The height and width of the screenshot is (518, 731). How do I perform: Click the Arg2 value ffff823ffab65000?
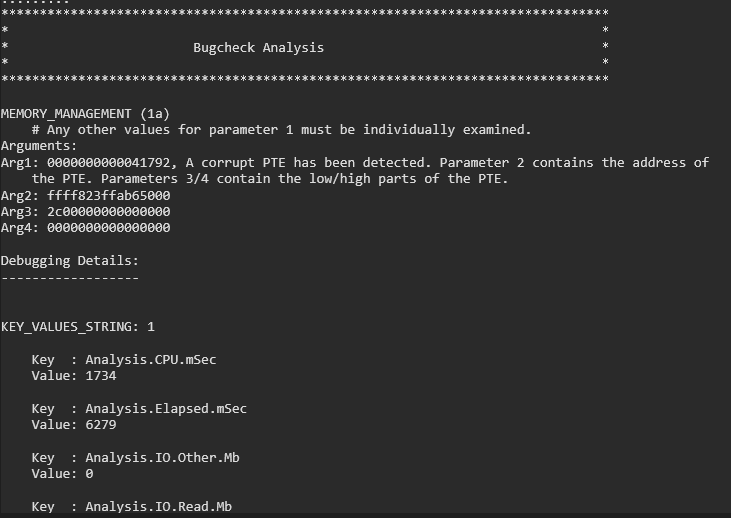108,195
